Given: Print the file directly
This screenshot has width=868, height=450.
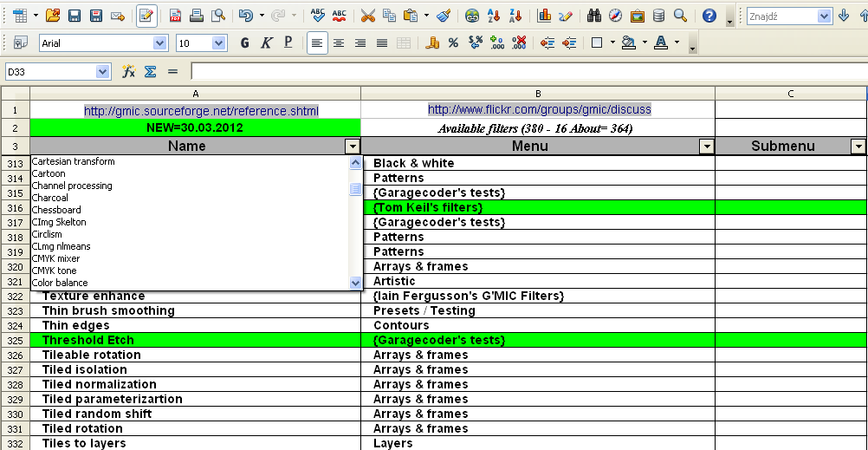Looking at the screenshot, I should [x=197, y=16].
